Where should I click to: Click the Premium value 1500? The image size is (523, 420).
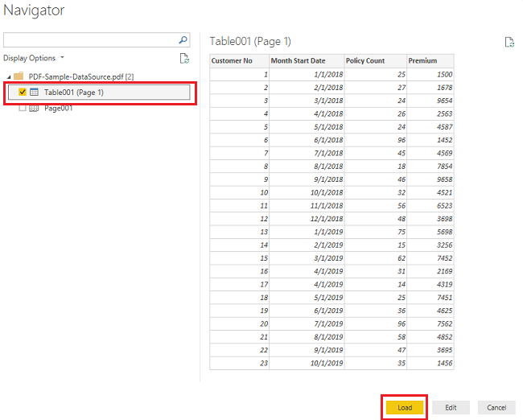pos(430,74)
